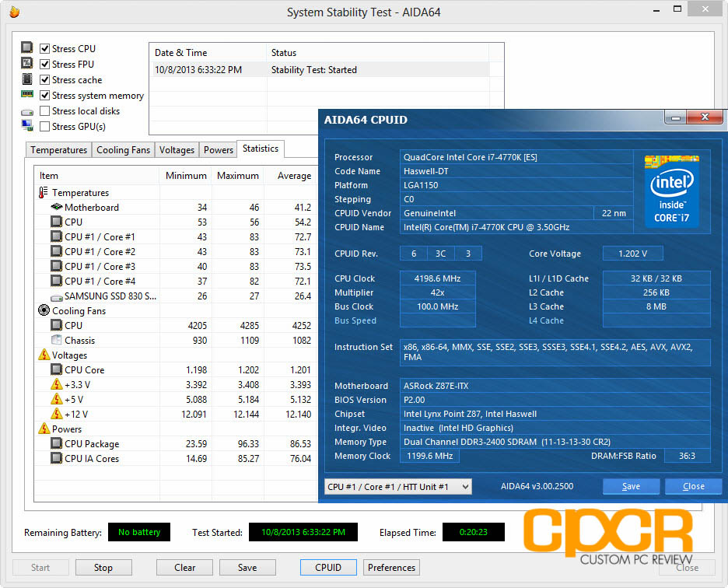Viewport: 728px width, 588px height.
Task: Click the Save button in Stability Test window
Action: 247,568
